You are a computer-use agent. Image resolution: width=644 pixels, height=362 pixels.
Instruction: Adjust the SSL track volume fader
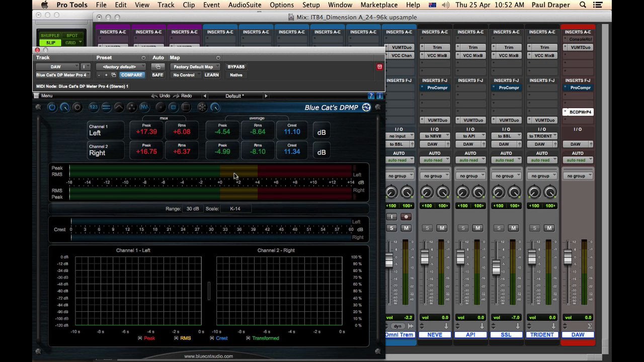(496, 267)
